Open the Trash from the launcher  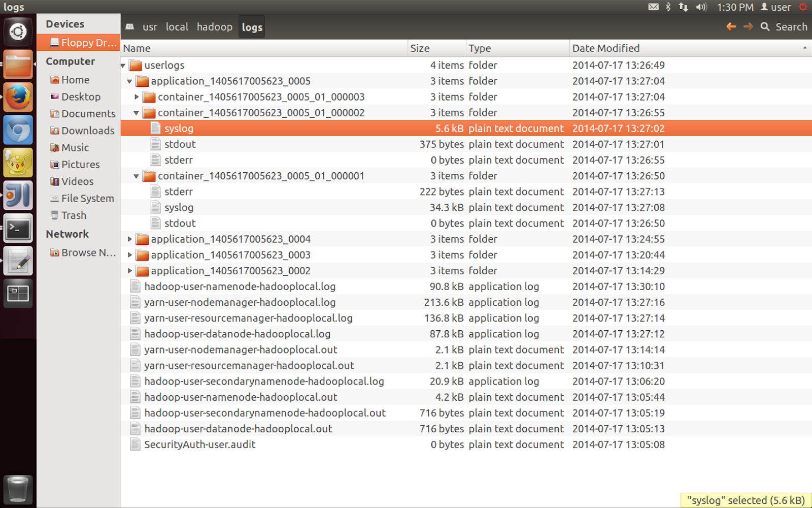[x=18, y=489]
